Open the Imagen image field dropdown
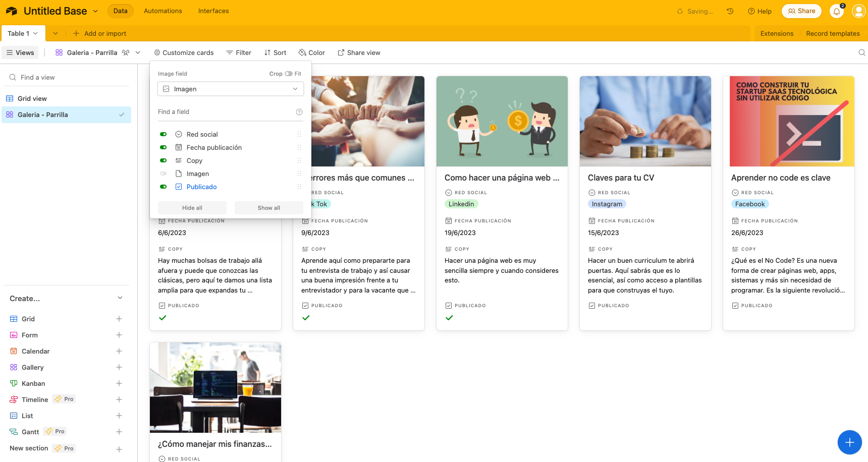This screenshot has height=462, width=868. (231, 89)
